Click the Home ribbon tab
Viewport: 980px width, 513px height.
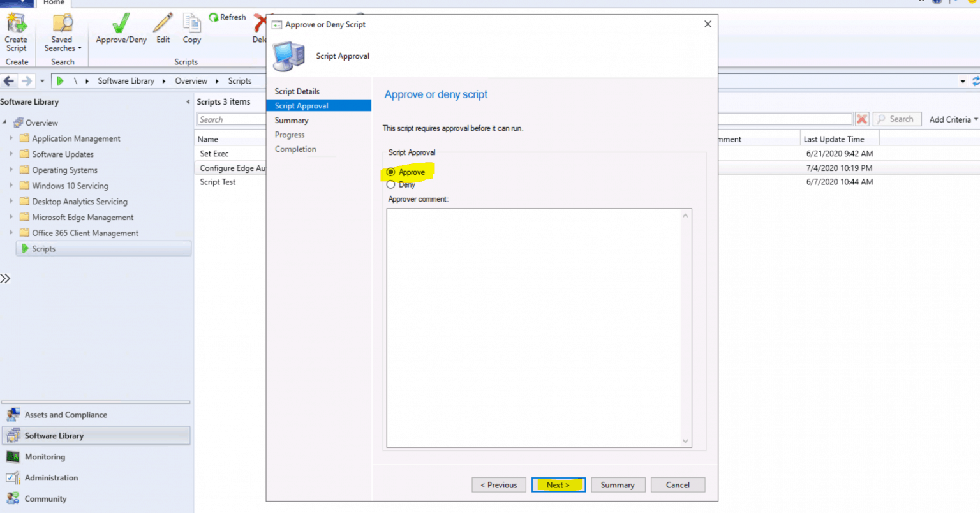pyautogui.click(x=54, y=3)
